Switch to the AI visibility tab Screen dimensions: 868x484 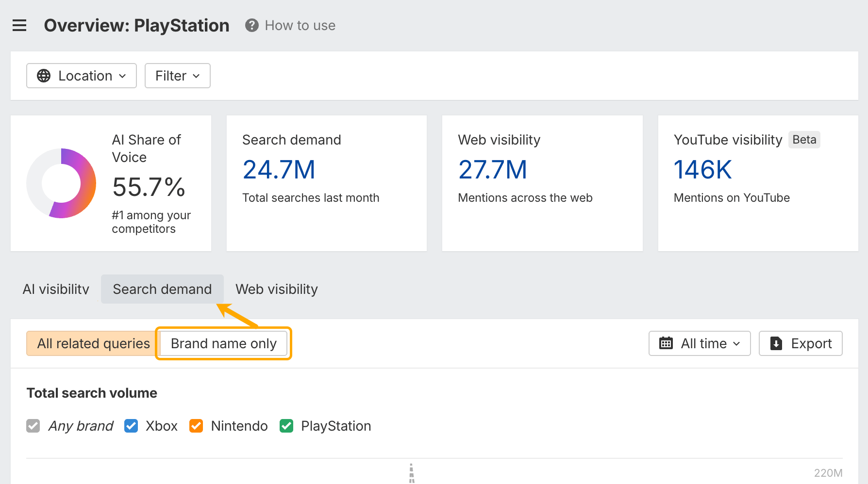(56, 289)
